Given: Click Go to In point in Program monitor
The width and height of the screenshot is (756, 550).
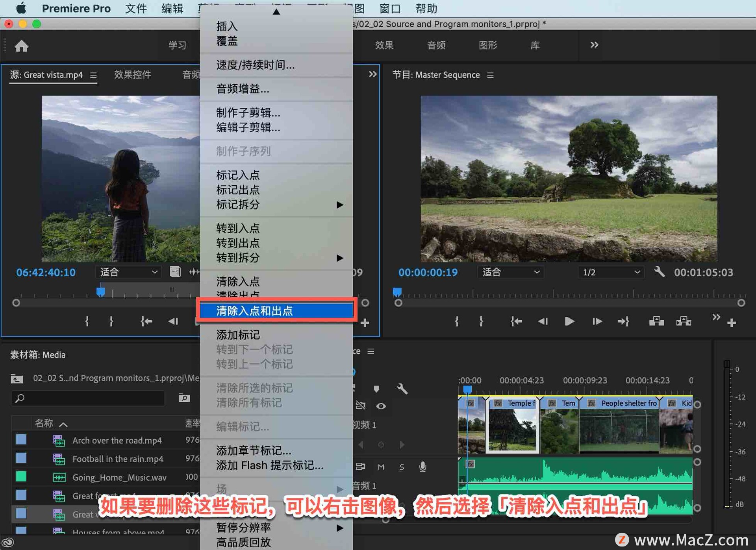Looking at the screenshot, I should (516, 321).
